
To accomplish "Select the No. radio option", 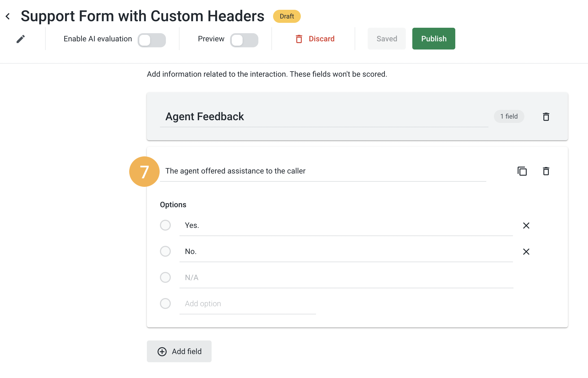I will click(x=165, y=251).
